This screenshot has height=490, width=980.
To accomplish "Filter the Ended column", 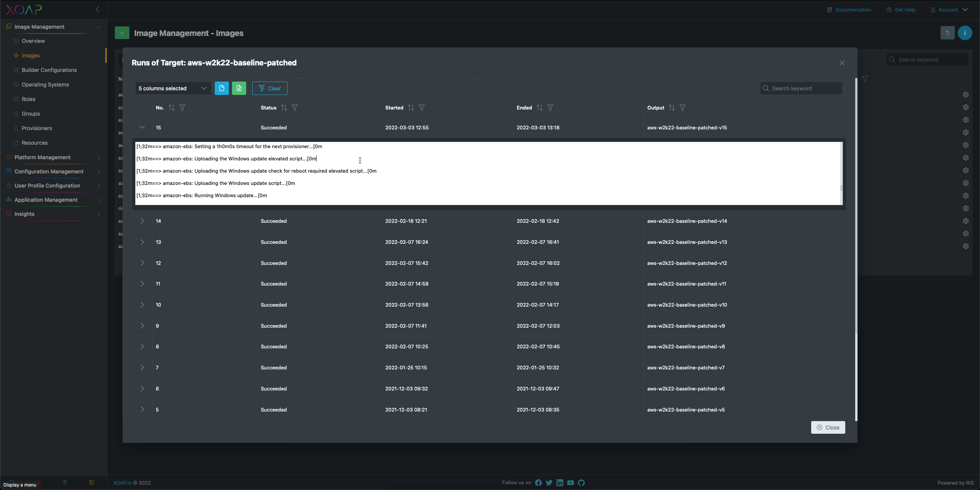I will click(x=550, y=108).
